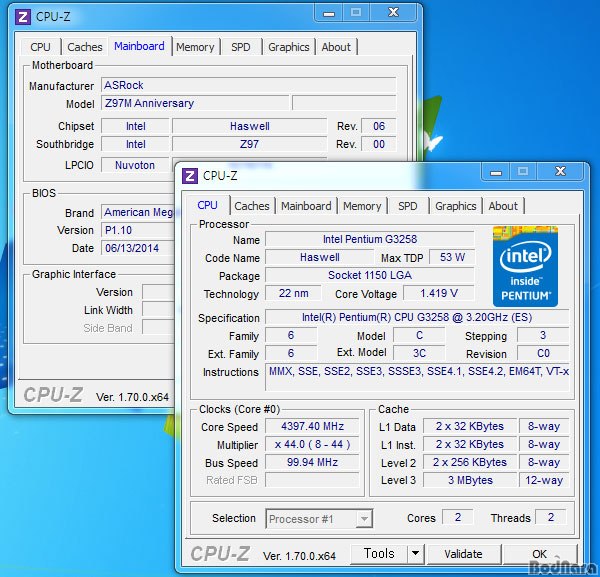Viewport: 600px width, 577px height.
Task: Maximize the front CPU-Z window
Action: coord(523,172)
